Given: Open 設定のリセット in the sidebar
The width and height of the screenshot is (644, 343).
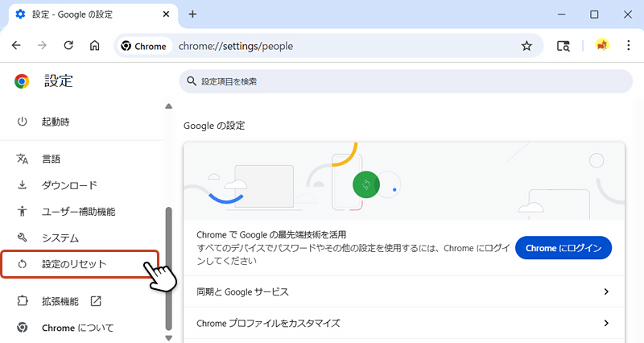Looking at the screenshot, I should pyautogui.click(x=80, y=264).
